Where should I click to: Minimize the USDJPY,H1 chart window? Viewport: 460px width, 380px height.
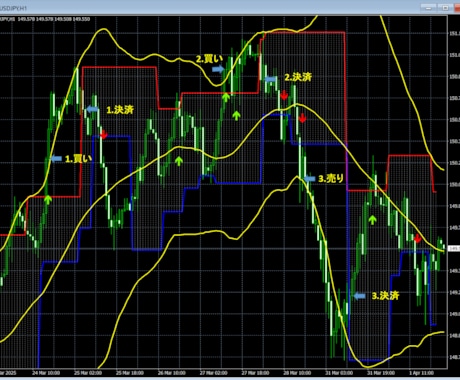pos(428,8)
